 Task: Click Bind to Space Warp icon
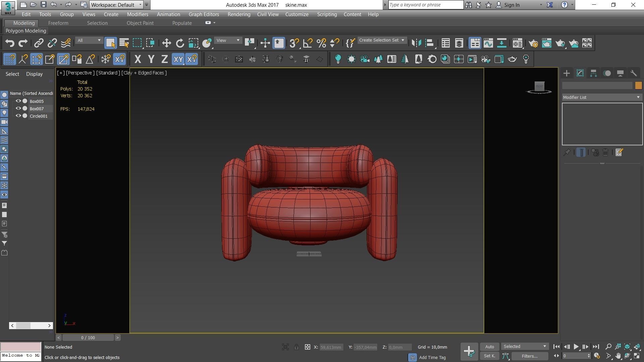click(x=66, y=43)
